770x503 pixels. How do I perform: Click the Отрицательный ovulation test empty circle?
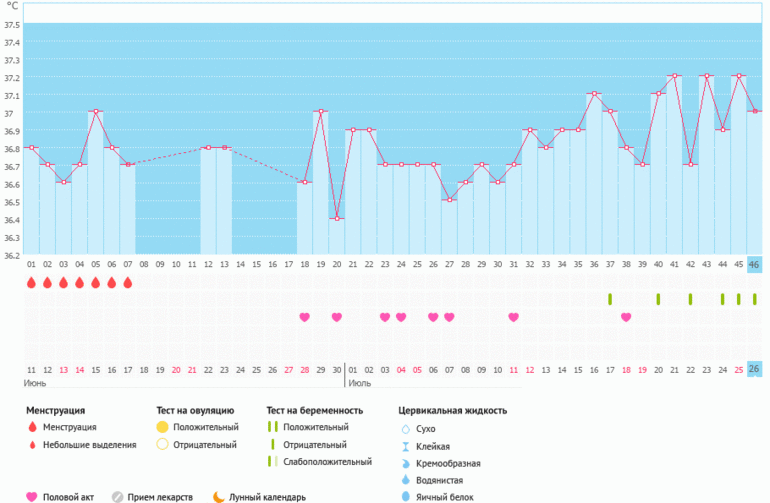tap(162, 445)
